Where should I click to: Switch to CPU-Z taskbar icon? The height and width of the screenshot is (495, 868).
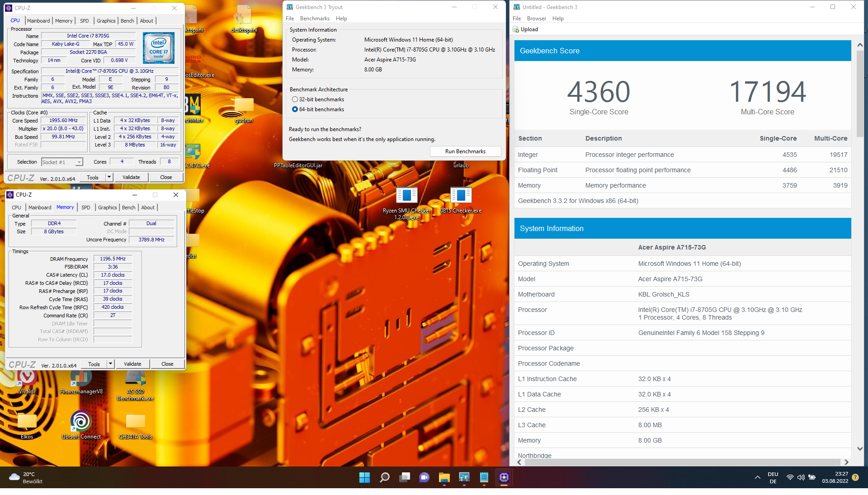(504, 477)
